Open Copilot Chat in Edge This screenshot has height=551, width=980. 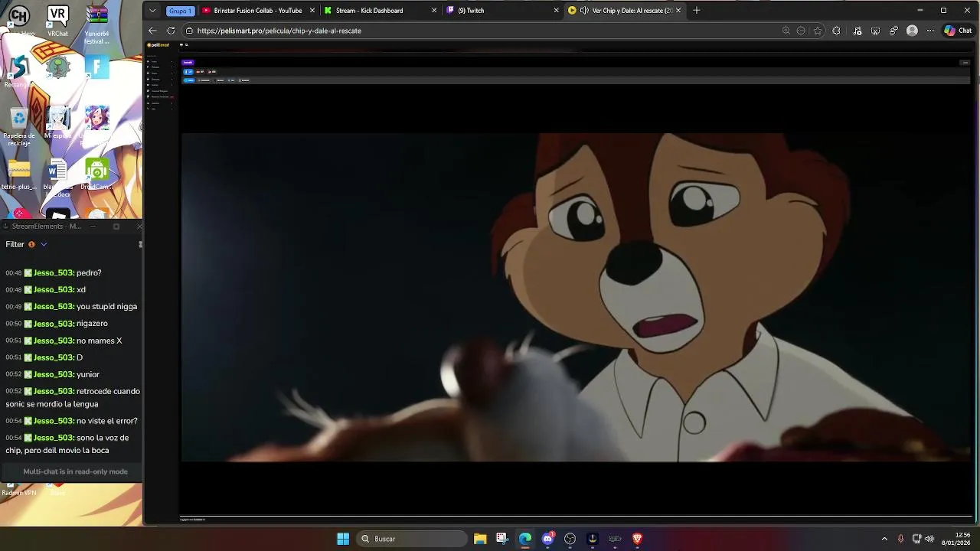click(958, 31)
